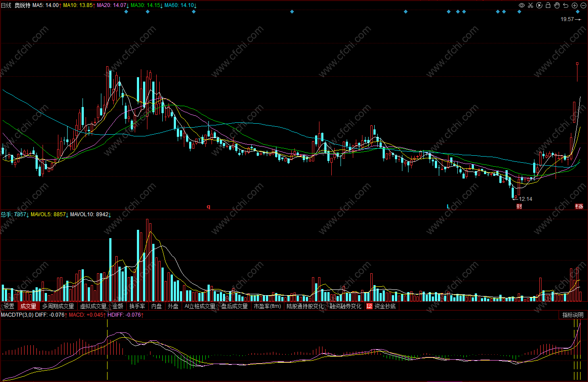
Task: Switch to 虚拟成交量 tab
Action: [x=93, y=306]
